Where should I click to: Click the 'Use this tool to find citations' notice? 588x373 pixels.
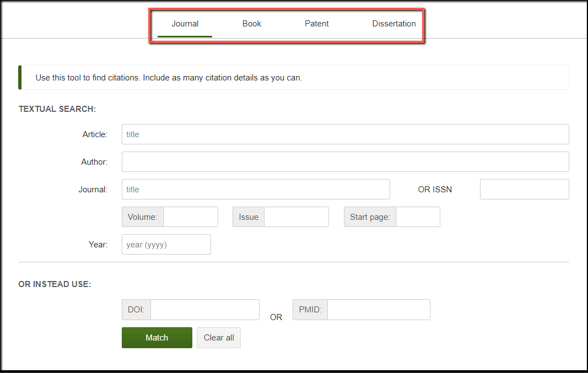click(294, 78)
